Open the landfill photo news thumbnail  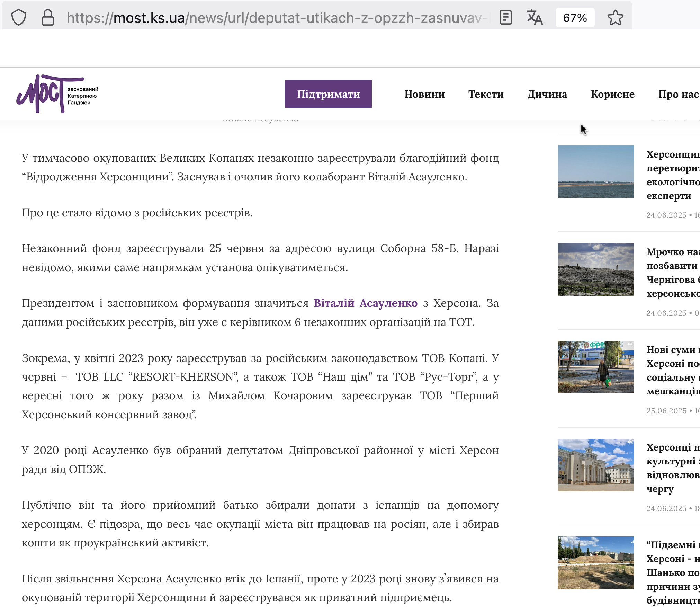pyautogui.click(x=596, y=269)
